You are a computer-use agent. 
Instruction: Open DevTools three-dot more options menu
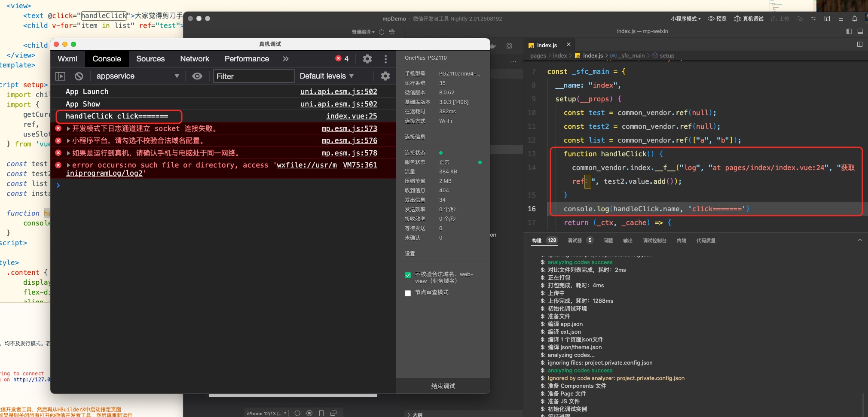(x=385, y=59)
